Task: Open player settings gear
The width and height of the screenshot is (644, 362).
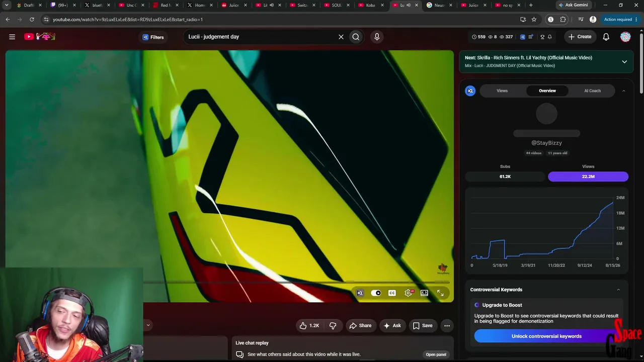Action: 408,293
